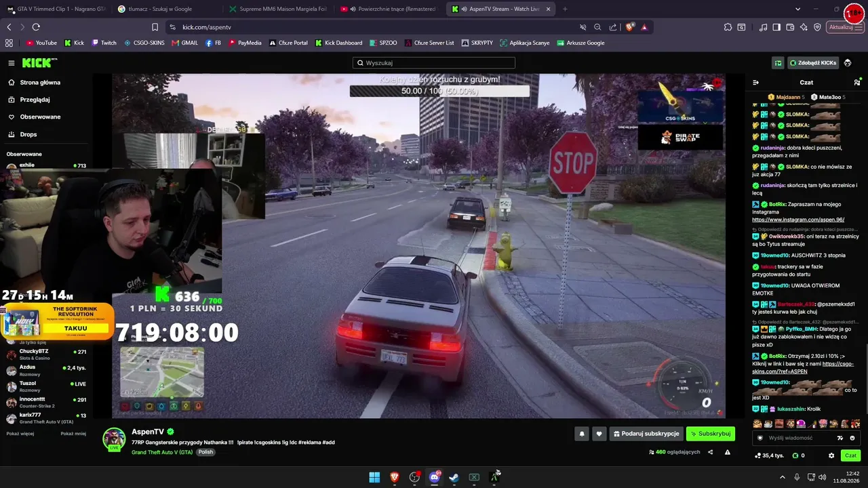Screen dimensions: 868x488
Task: Select the Grand Theft Auto V (GTA) category link
Action: (162, 452)
